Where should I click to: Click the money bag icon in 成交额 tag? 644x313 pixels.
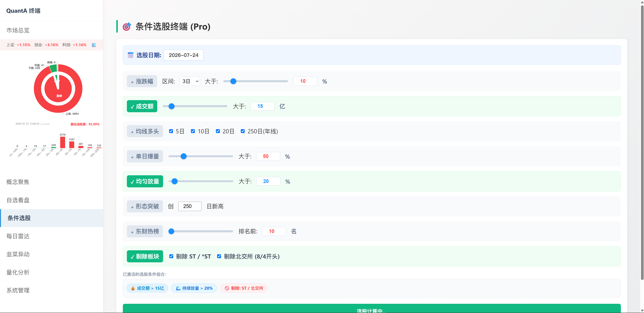pyautogui.click(x=133, y=288)
